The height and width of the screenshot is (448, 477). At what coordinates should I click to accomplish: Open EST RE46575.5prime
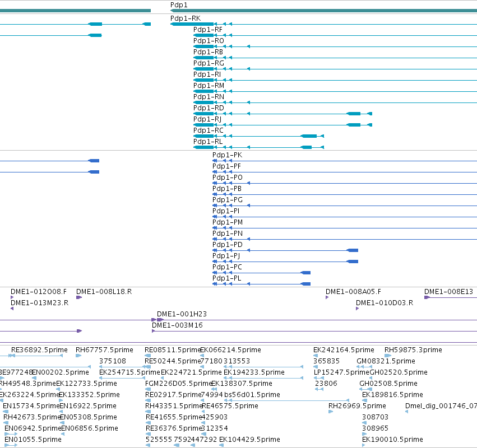click(x=230, y=407)
